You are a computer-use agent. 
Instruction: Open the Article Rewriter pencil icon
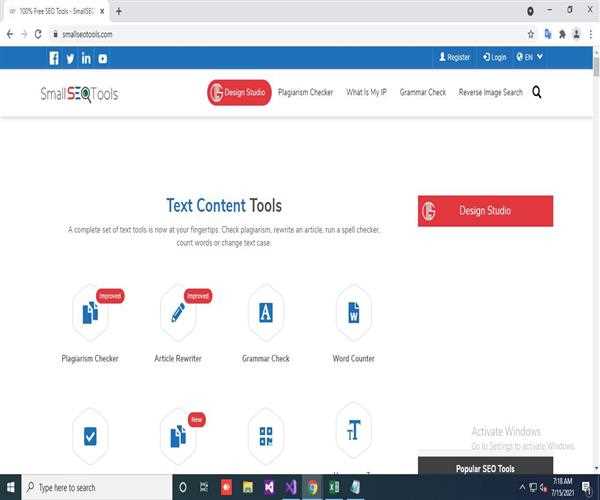178,313
